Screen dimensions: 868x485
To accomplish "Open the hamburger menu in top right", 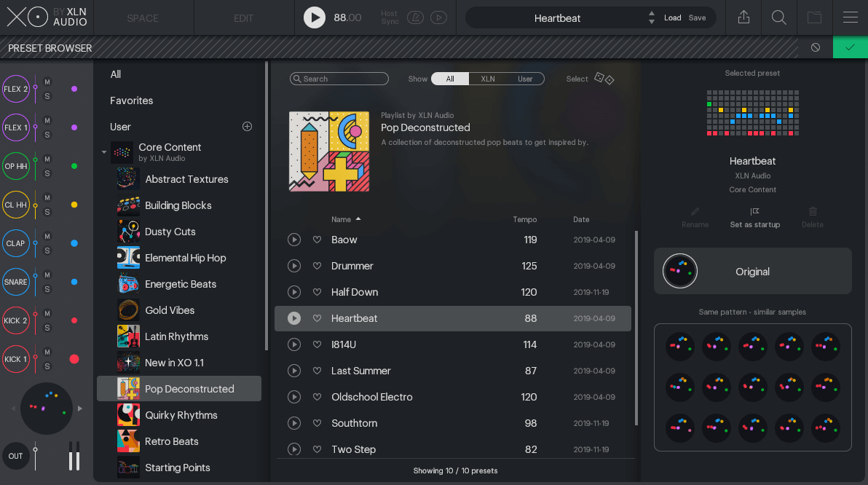I will tap(850, 17).
